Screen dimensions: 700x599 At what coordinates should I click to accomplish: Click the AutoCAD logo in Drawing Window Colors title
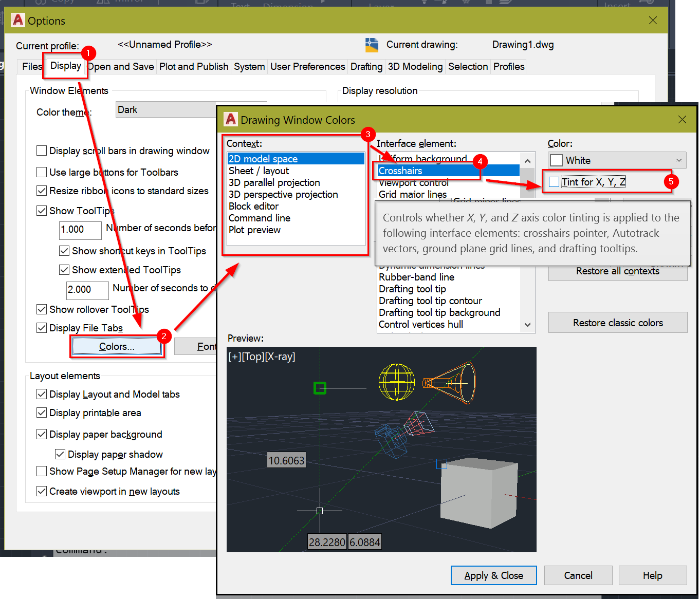tap(231, 119)
